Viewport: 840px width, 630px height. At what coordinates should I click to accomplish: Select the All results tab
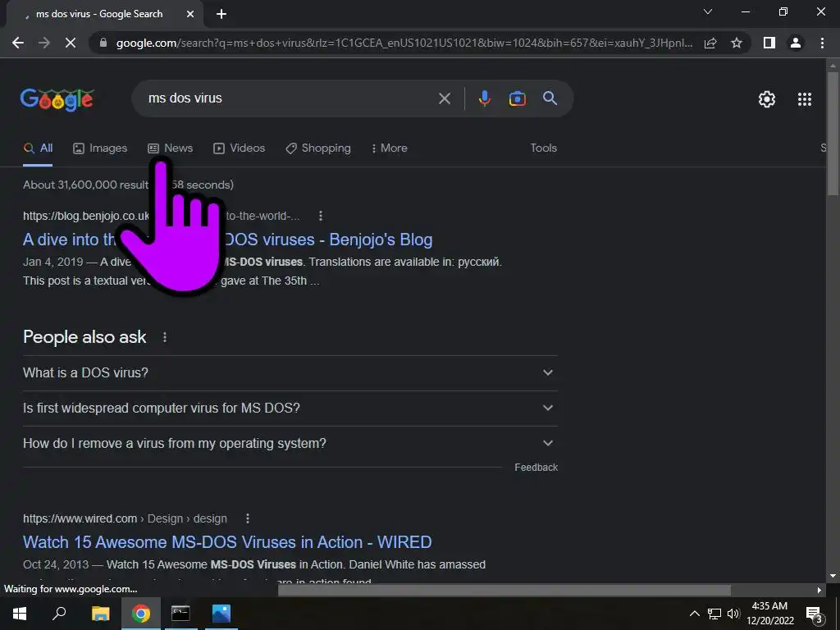point(38,148)
